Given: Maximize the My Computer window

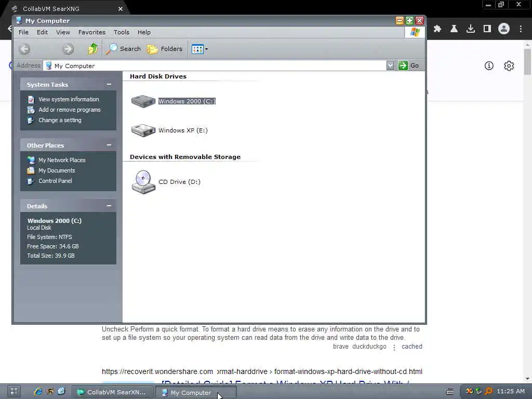Looking at the screenshot, I should pos(409,21).
